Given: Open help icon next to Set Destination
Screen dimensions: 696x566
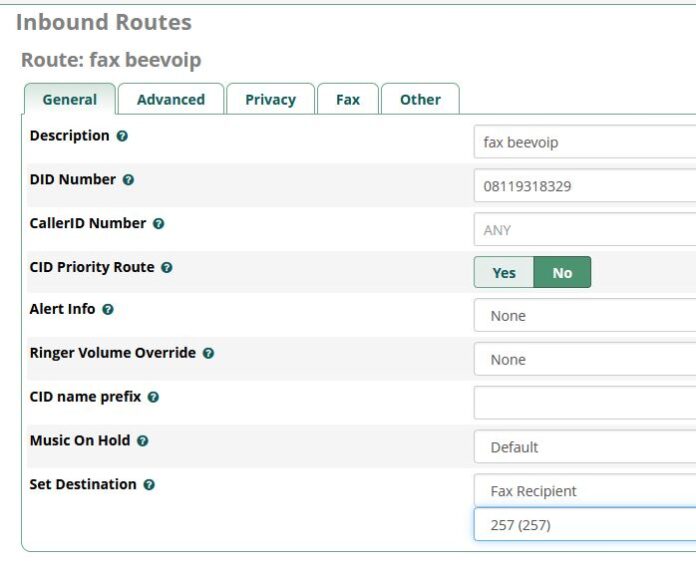Looking at the screenshot, I should tap(149, 484).
